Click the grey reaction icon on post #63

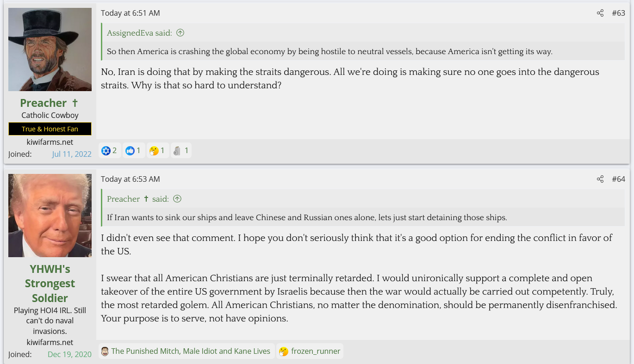pos(177,150)
